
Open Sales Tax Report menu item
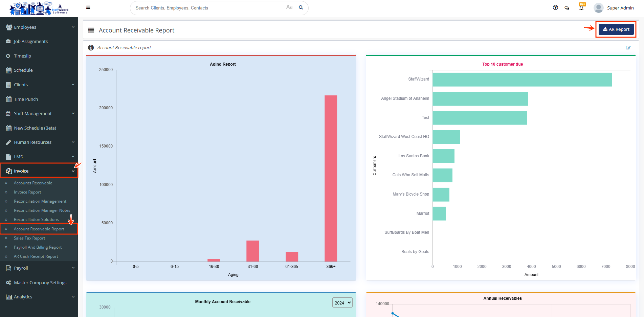tap(29, 238)
